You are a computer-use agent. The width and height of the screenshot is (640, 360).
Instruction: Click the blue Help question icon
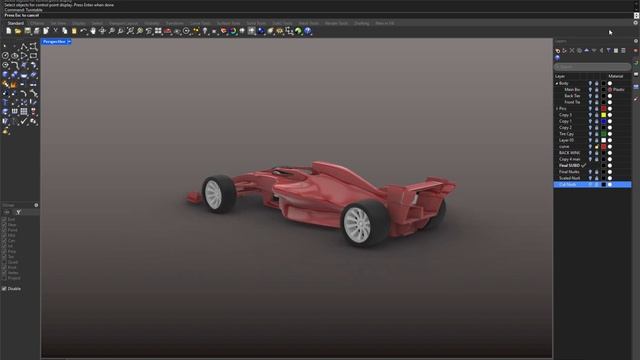click(x=308, y=31)
